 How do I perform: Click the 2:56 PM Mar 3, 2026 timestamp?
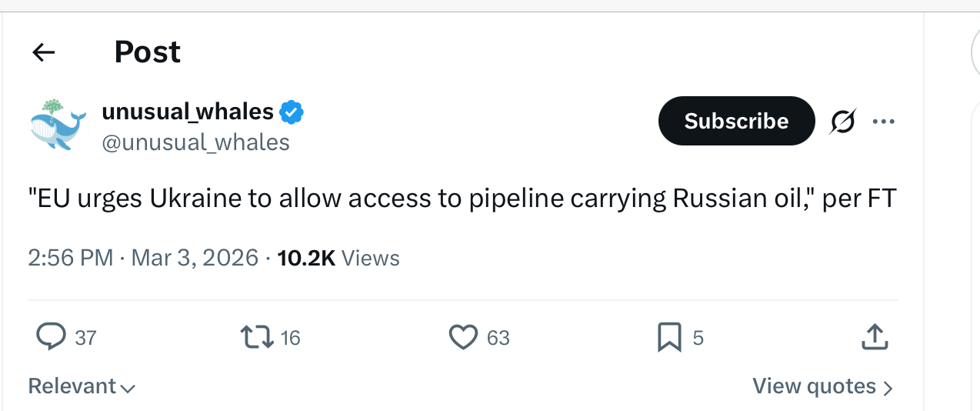pos(143,258)
